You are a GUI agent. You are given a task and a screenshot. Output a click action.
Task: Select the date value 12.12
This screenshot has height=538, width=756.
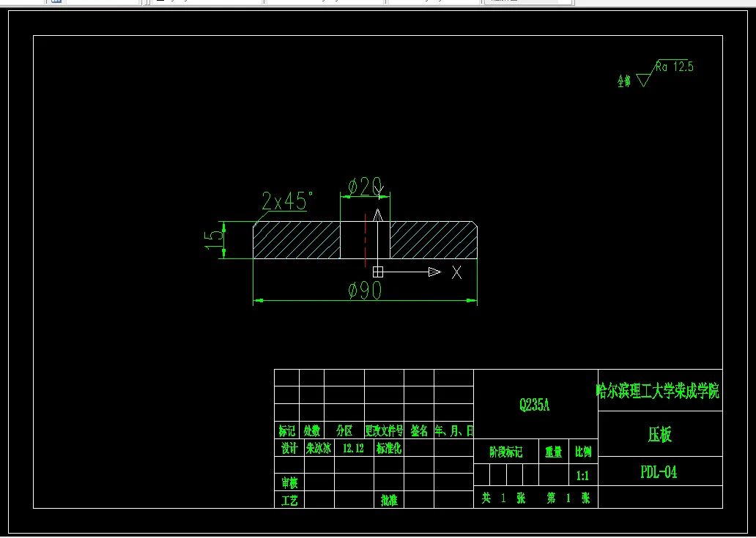pos(353,449)
